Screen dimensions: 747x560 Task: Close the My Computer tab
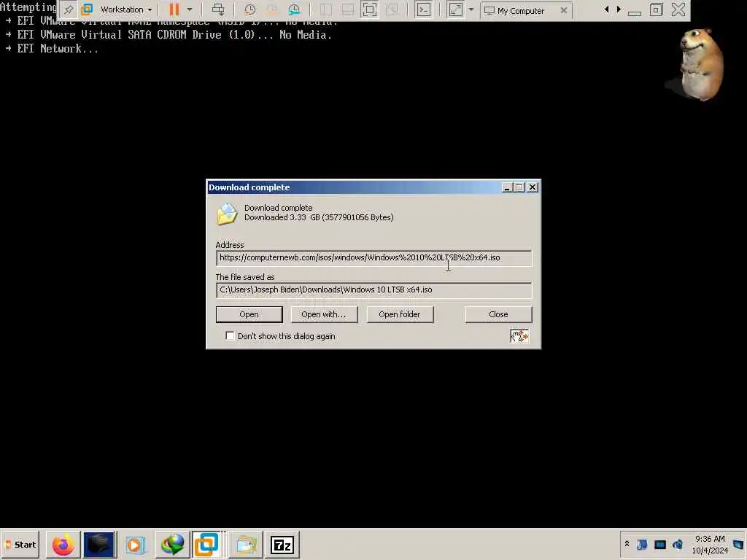point(564,10)
